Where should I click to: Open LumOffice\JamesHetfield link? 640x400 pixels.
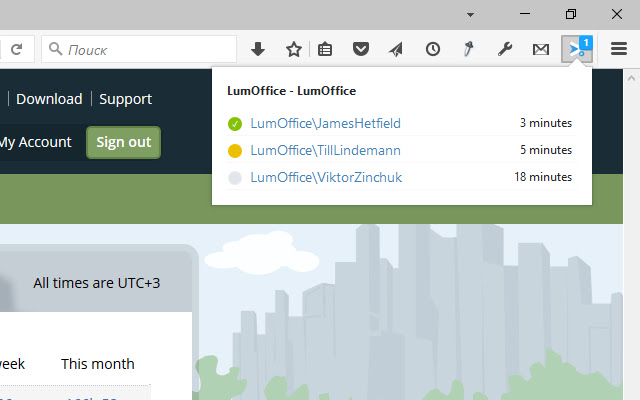[325, 123]
